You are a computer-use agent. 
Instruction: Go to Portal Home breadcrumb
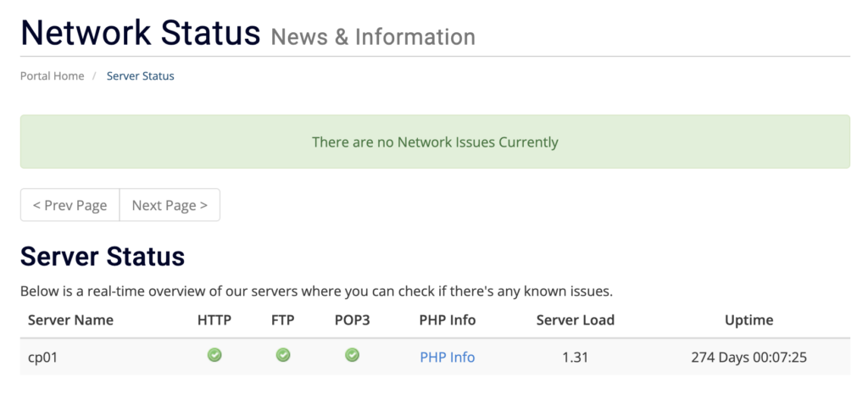click(x=53, y=76)
